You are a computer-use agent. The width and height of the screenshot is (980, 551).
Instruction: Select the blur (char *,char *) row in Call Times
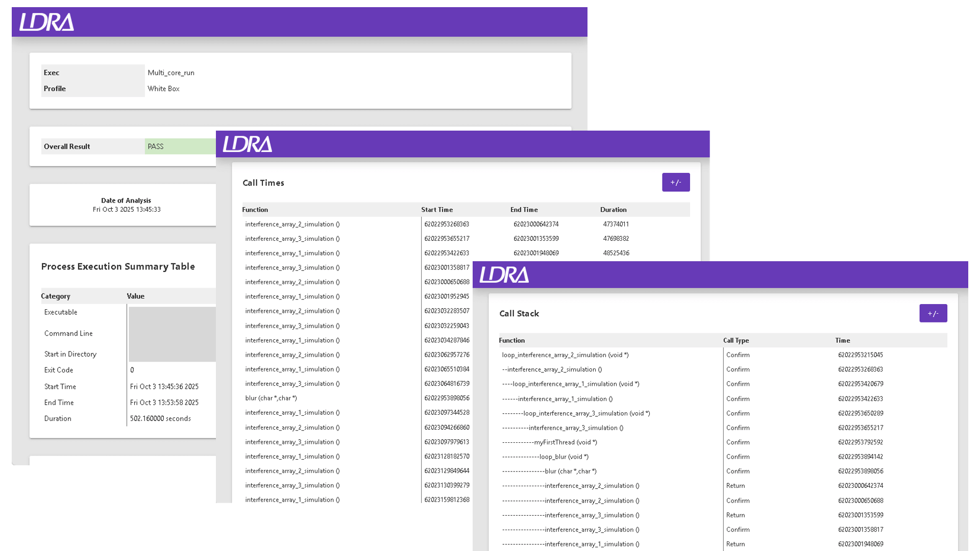(x=271, y=398)
